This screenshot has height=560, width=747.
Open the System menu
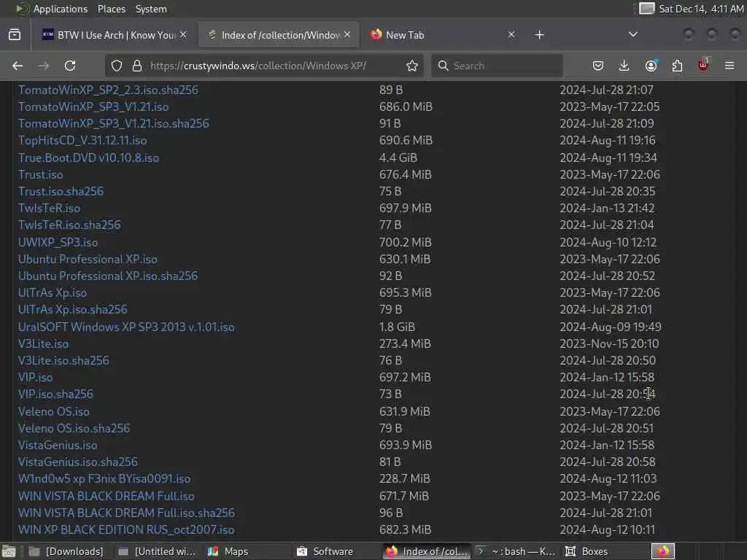click(151, 9)
